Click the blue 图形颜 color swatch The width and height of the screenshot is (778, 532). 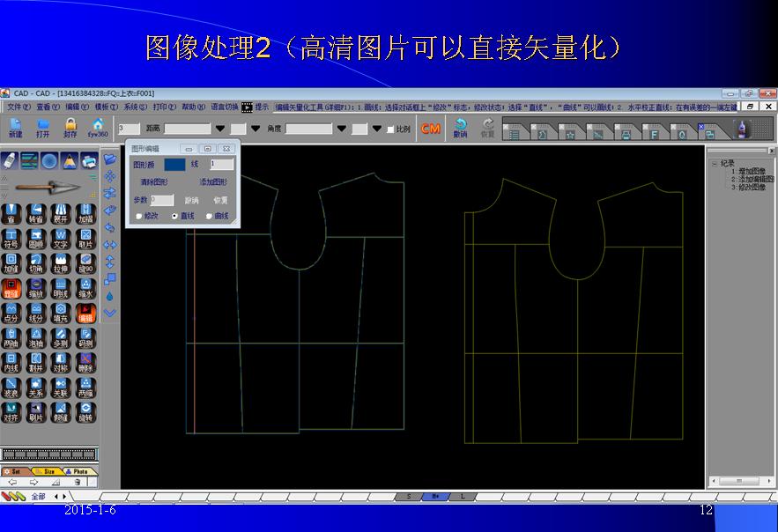[174, 164]
